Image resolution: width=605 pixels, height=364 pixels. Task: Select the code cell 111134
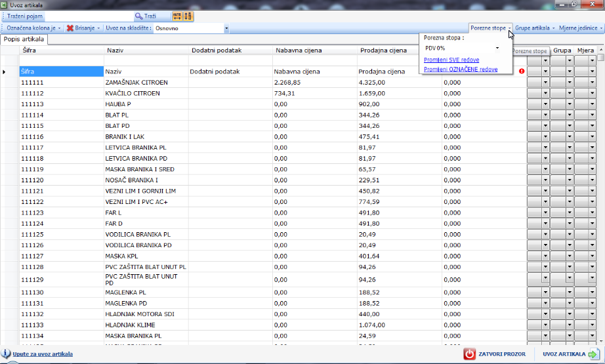point(62,336)
